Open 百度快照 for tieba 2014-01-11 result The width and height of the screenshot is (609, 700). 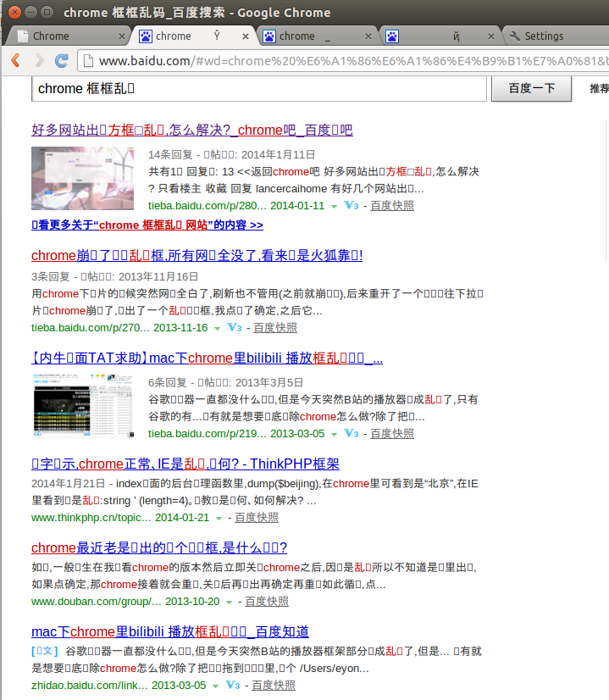point(392,205)
